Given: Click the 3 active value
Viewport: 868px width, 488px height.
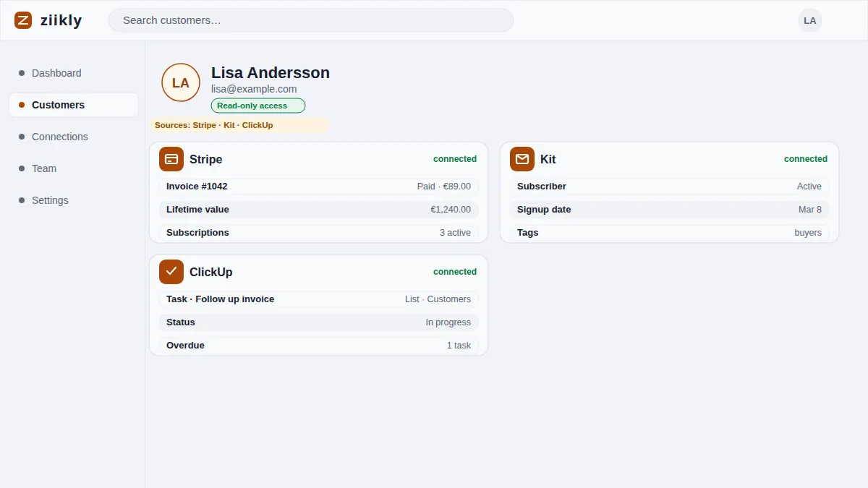Looking at the screenshot, I should [455, 233].
